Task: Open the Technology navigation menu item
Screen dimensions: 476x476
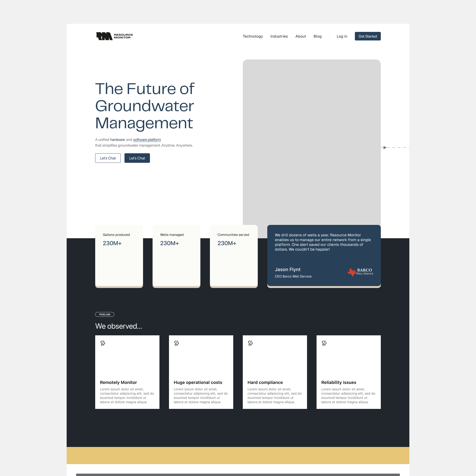Action: coord(253,36)
